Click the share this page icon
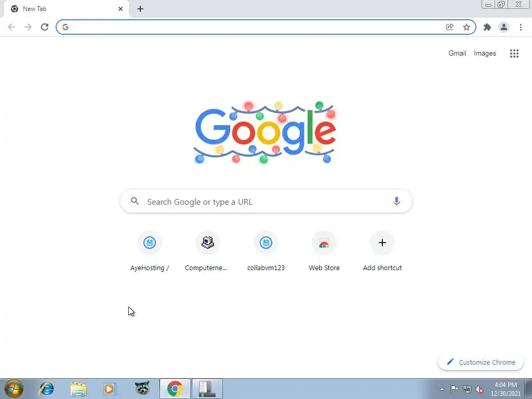 [x=449, y=27]
